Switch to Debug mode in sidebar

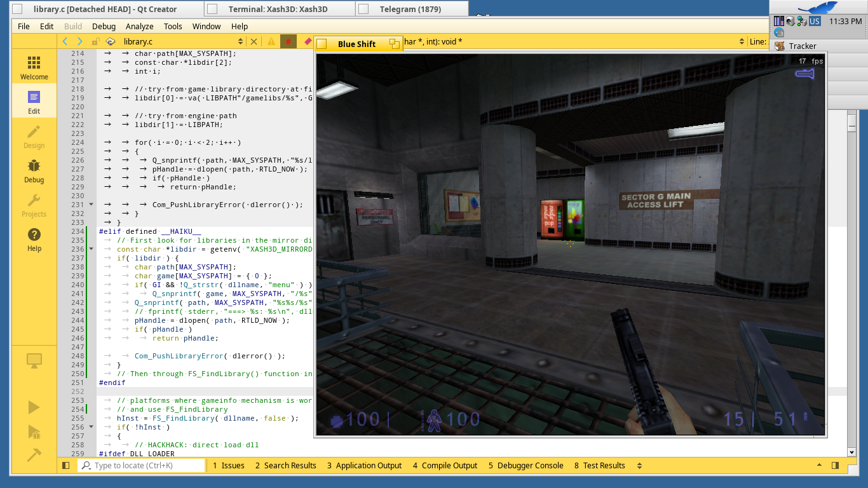point(34,170)
